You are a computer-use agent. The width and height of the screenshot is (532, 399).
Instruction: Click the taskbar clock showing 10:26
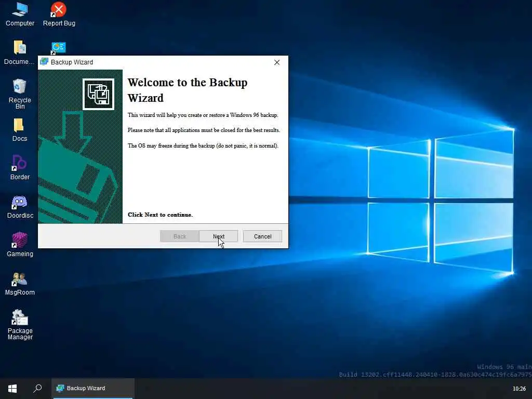pos(519,389)
